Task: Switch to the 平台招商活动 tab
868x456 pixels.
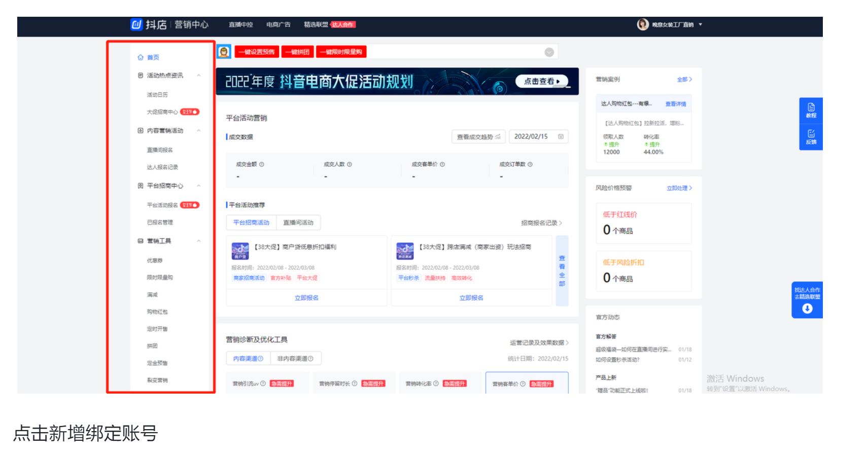Action: (x=251, y=223)
